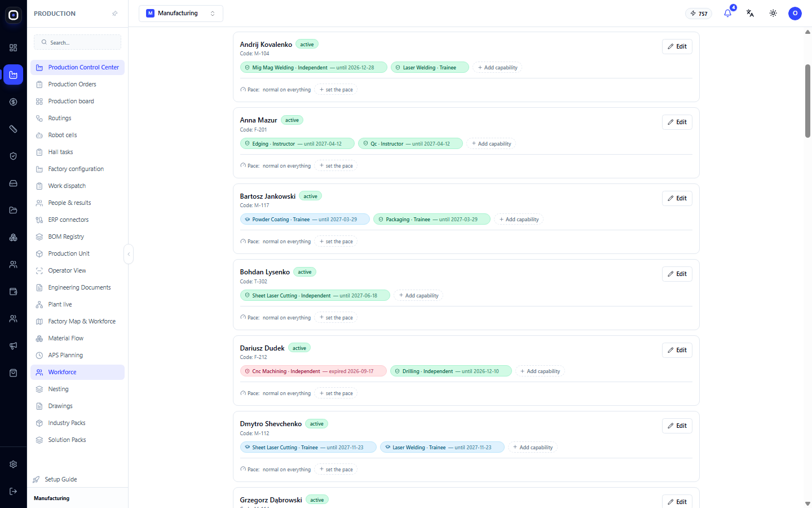Toggle the light/dark theme sun icon

(773, 13)
